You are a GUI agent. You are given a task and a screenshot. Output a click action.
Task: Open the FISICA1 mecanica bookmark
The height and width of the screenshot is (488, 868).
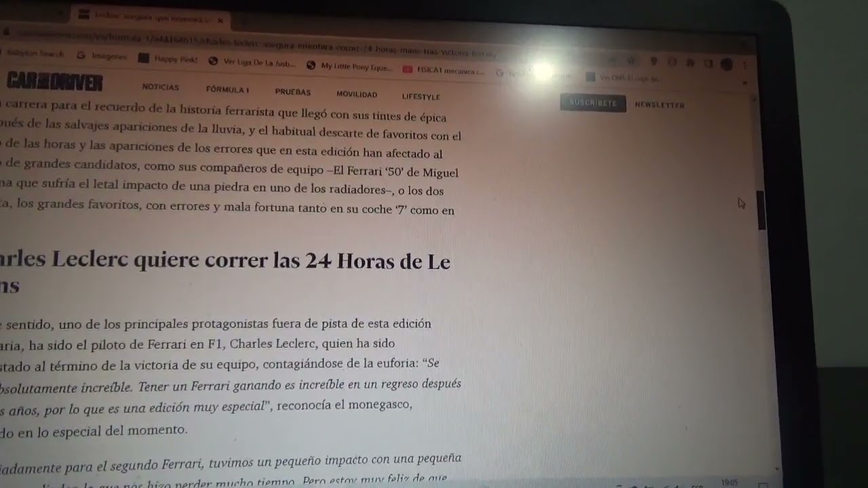coord(443,70)
